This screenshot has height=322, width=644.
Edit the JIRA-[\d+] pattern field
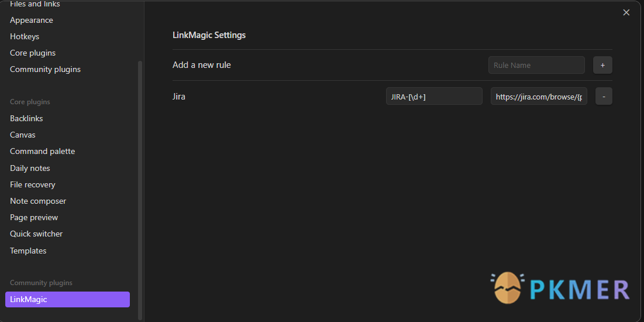(434, 96)
